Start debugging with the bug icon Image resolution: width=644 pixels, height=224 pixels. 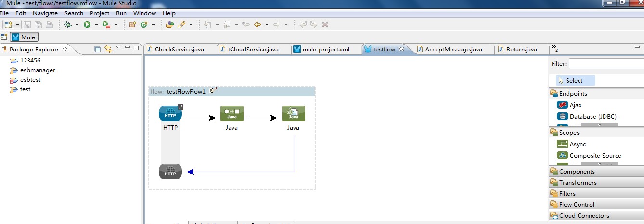coord(68,25)
